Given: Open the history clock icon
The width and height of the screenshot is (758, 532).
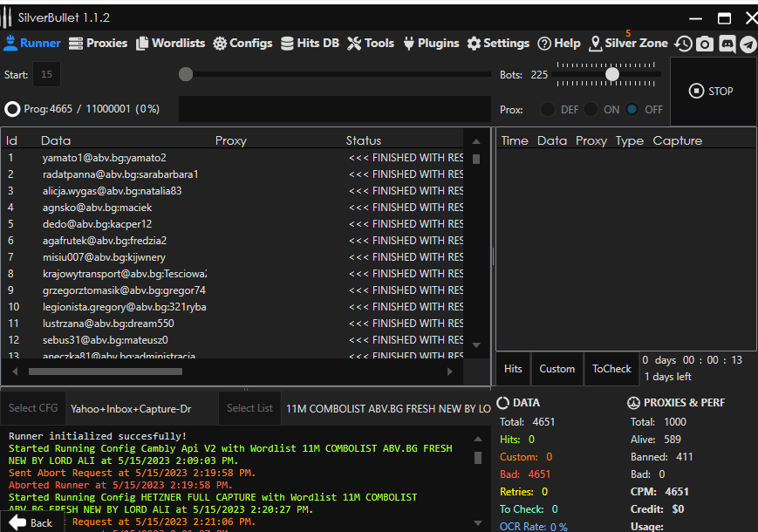Looking at the screenshot, I should click(x=683, y=44).
